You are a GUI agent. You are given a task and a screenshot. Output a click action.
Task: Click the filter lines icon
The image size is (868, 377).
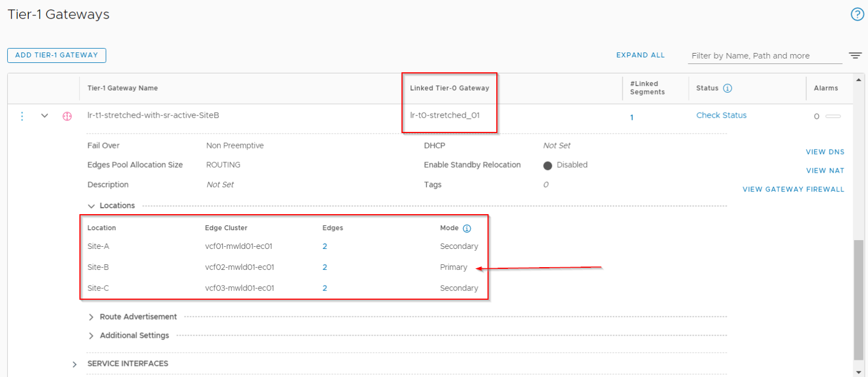[855, 55]
